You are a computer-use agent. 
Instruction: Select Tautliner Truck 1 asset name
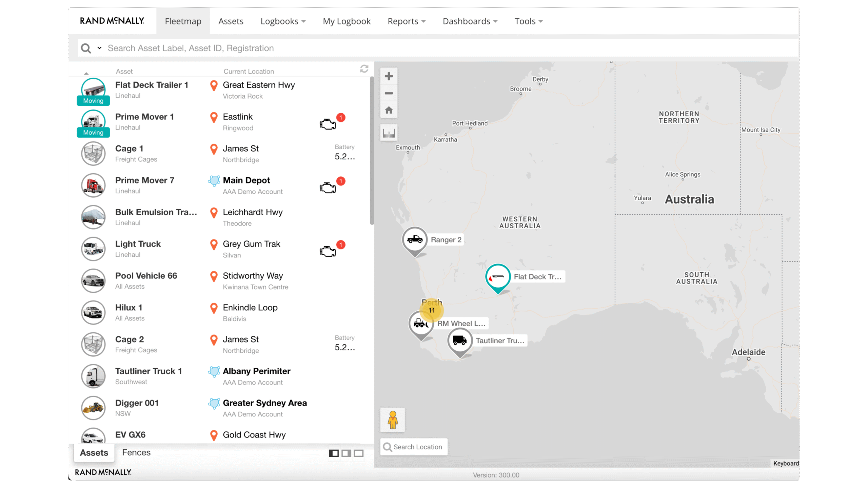pos(149,371)
